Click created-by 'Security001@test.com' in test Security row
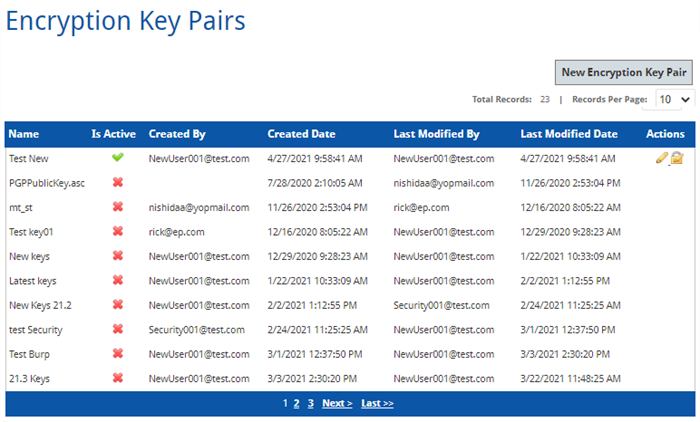The width and height of the screenshot is (700, 422). (x=196, y=330)
